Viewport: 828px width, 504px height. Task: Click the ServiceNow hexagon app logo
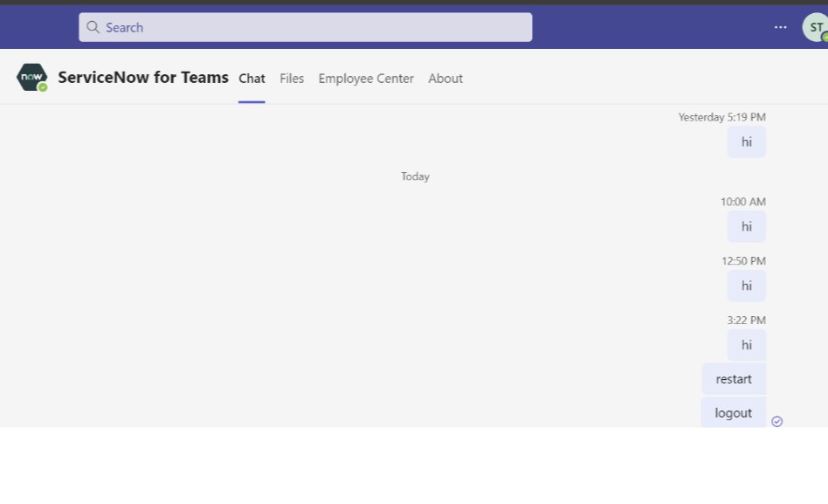coord(32,77)
